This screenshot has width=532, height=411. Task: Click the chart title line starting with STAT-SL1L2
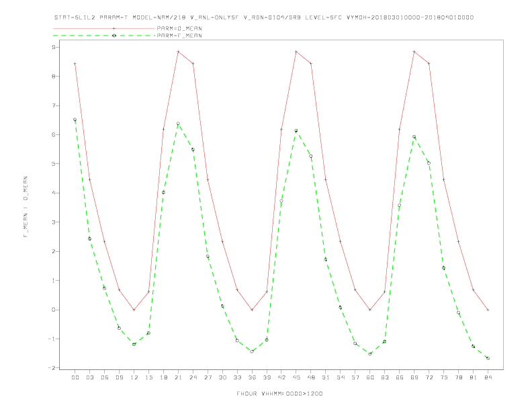(264, 17)
